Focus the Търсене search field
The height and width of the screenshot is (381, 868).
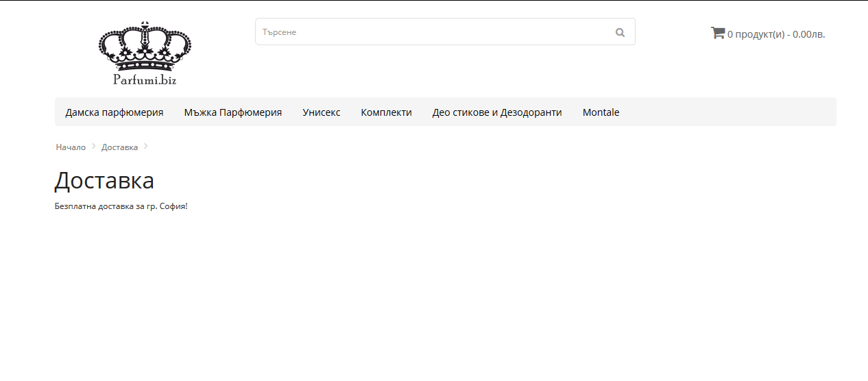click(432, 32)
